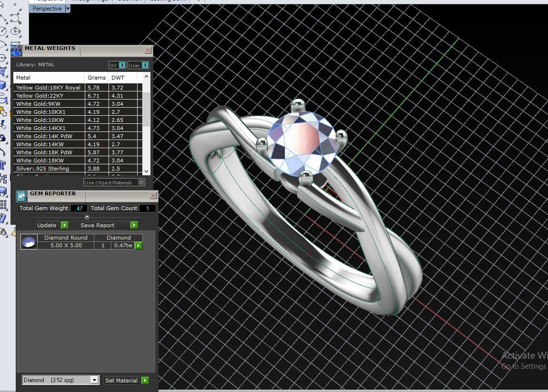Toggle the User library switch
Image resolution: width=548 pixels, height=392 pixels.
tap(138, 65)
